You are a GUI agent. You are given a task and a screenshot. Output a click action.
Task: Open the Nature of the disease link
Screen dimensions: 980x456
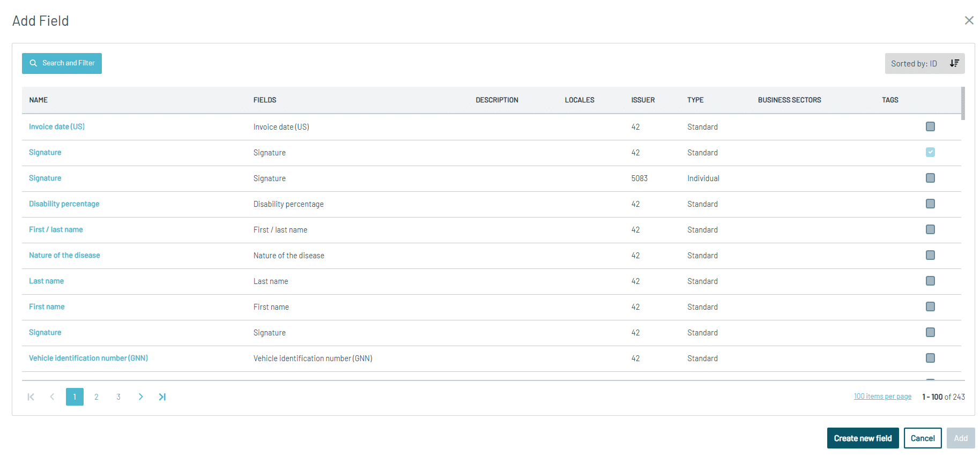coord(64,256)
